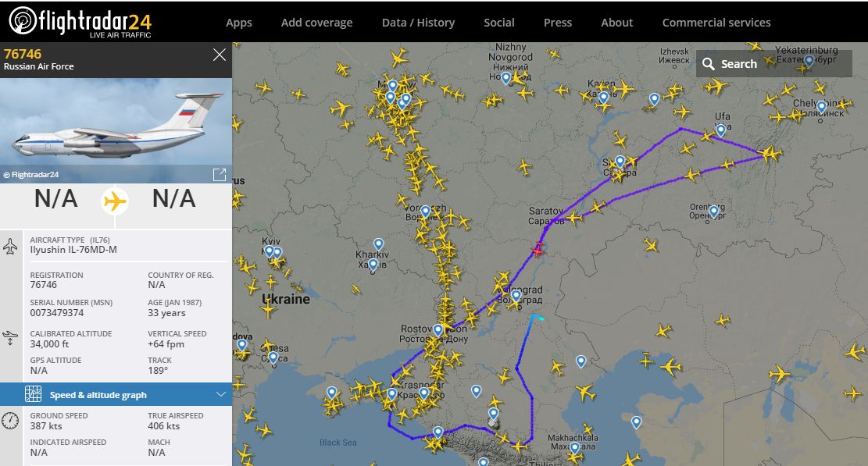This screenshot has width=868, height=466.
Task: Open the aircraft photo in external view
Action: click(x=220, y=175)
